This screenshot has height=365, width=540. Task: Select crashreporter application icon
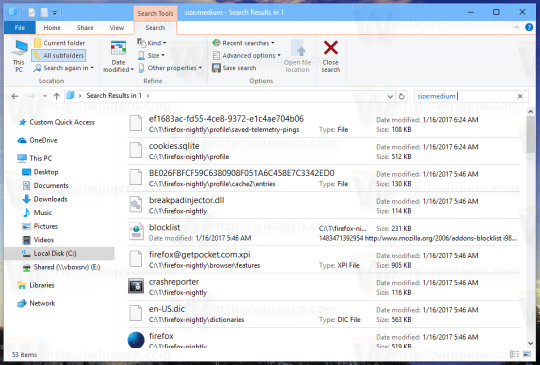pos(136,286)
